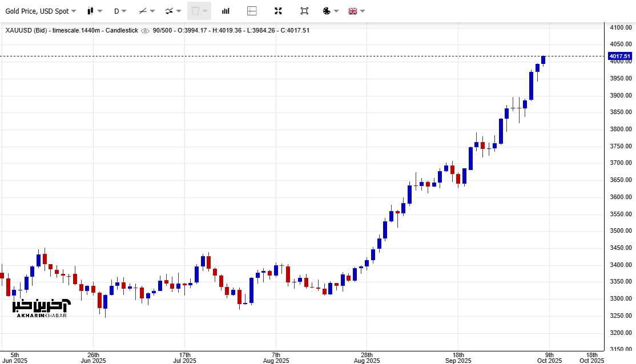Click the XAUUSD (Bid) series label

tap(27, 30)
